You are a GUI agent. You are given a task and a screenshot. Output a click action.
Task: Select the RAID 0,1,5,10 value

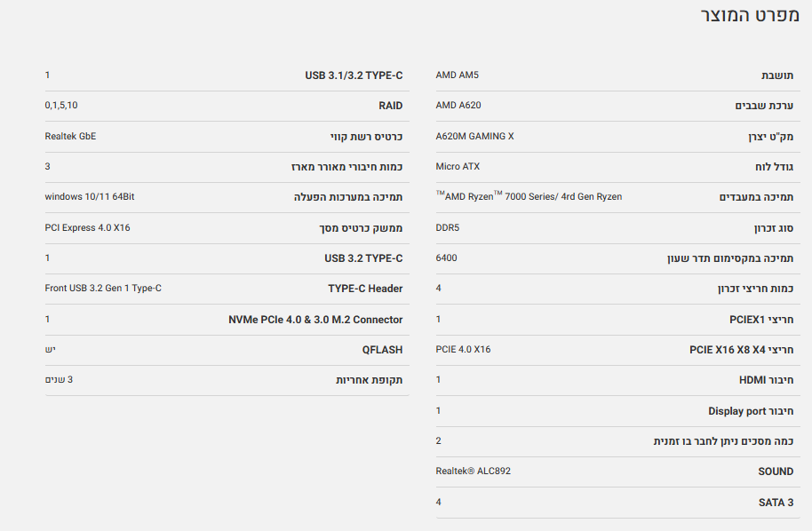[x=61, y=106]
